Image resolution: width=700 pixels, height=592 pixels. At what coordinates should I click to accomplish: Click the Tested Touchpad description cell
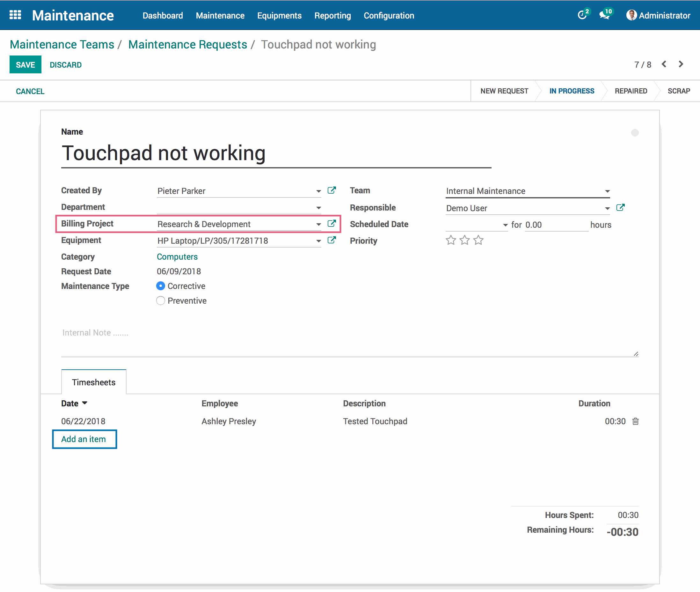[x=375, y=421]
